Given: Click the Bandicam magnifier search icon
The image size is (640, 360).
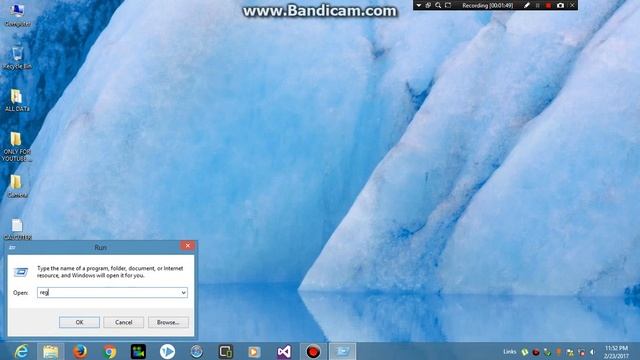Looking at the screenshot, I should (438, 5).
